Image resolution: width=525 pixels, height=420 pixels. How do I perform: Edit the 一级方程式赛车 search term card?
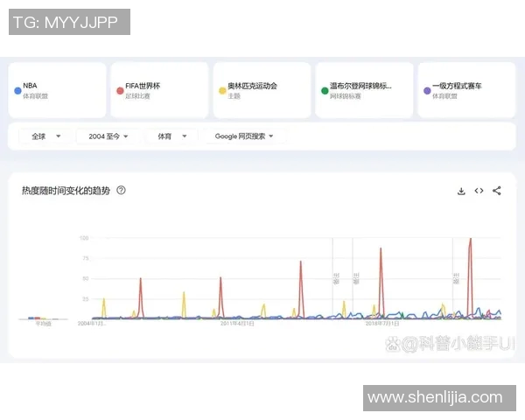[x=466, y=90]
